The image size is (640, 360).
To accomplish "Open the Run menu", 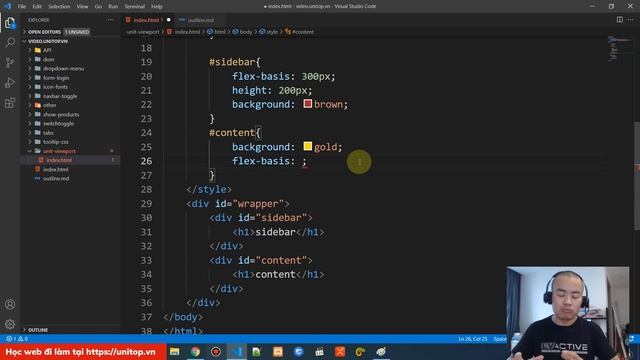I will [x=113, y=7].
